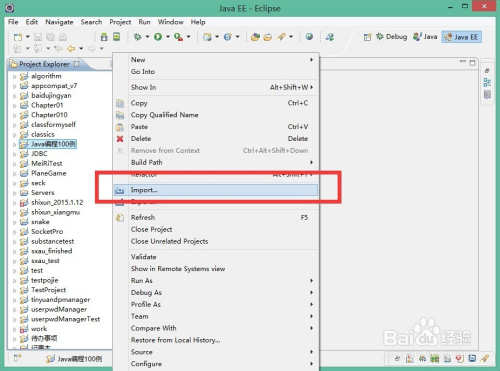Click the green Run toolbar button
Image resolution: width=500 pixels, height=371 pixels.
158,37
